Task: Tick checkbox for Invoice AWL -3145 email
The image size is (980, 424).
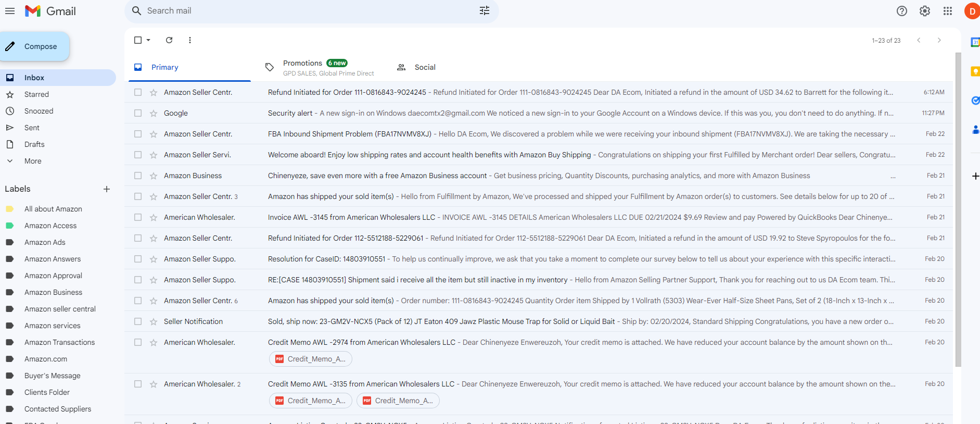Action: pyautogui.click(x=138, y=217)
